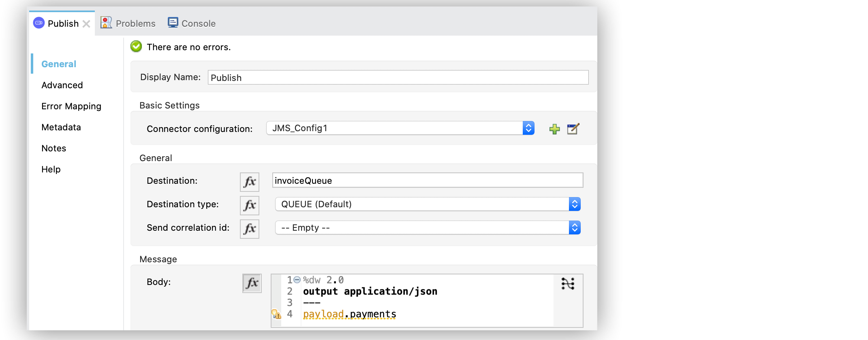Click the fx expression toggle for Body

tap(252, 283)
